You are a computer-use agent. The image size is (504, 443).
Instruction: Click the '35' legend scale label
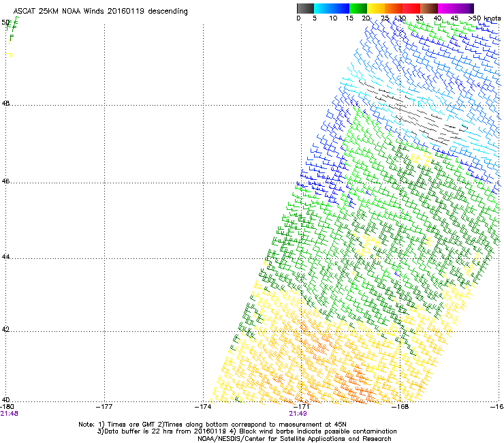point(420,18)
